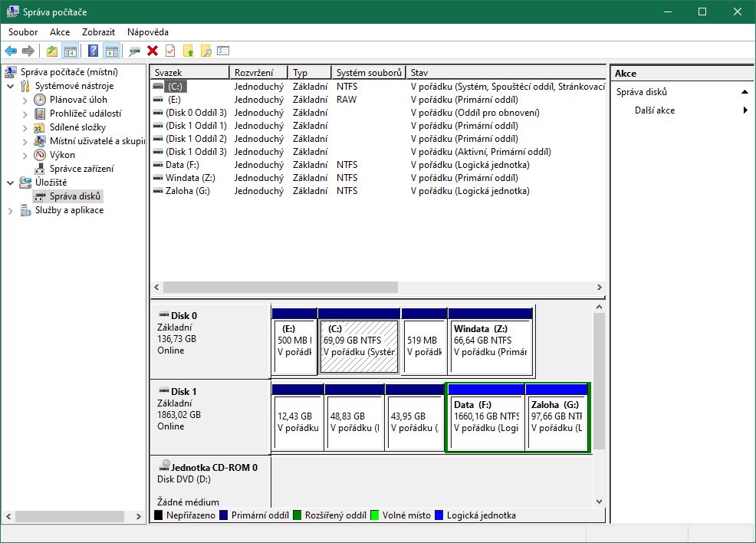Viewport: 756px width, 543px height.
Task: Toggle the Action pane show/hide button
Action: [112, 51]
